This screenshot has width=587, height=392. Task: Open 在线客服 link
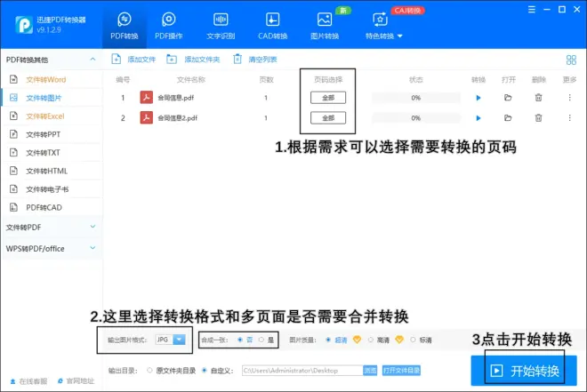pos(28,381)
